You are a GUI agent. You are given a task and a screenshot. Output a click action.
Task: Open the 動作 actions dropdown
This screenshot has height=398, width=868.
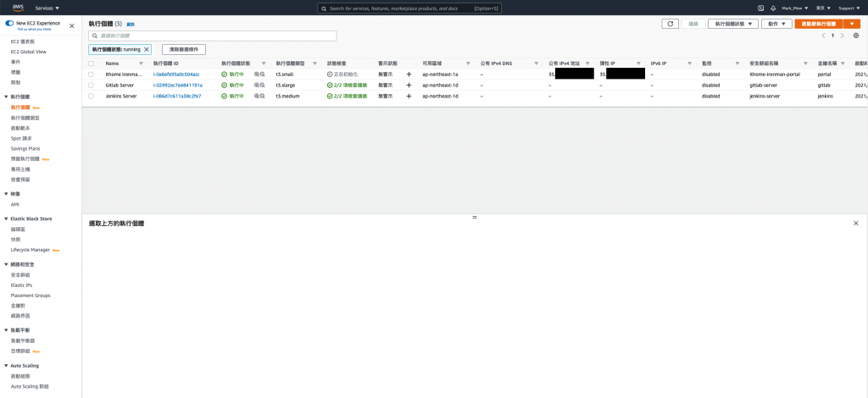776,24
